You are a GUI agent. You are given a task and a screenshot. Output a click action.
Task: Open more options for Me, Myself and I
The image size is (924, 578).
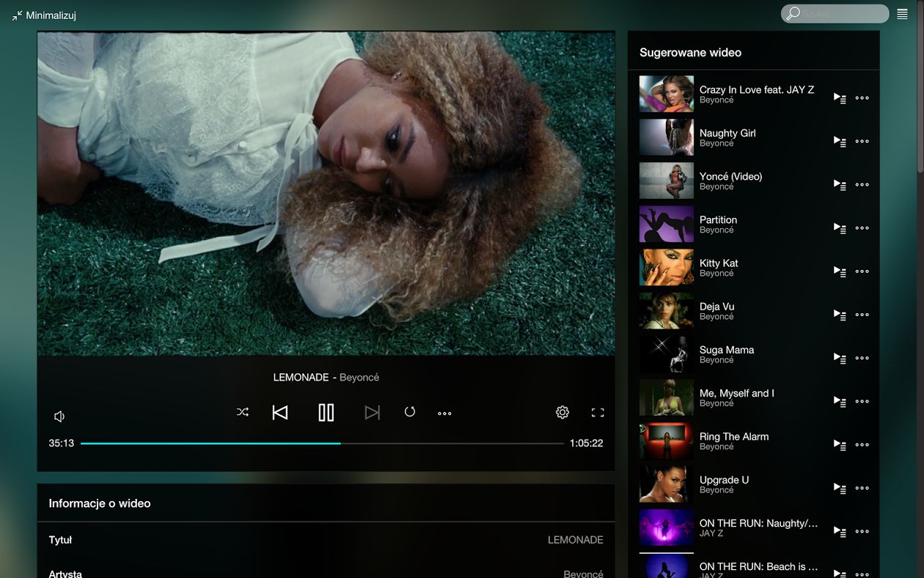coord(862,401)
